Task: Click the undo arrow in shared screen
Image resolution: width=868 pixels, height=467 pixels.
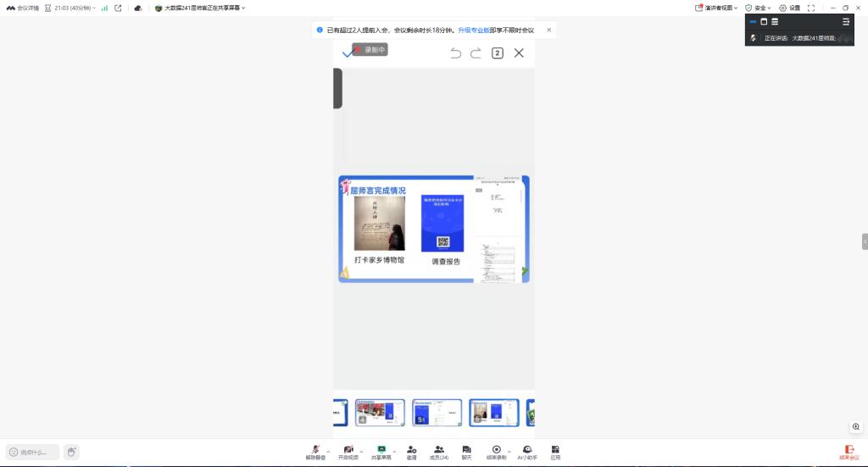Action: [455, 53]
